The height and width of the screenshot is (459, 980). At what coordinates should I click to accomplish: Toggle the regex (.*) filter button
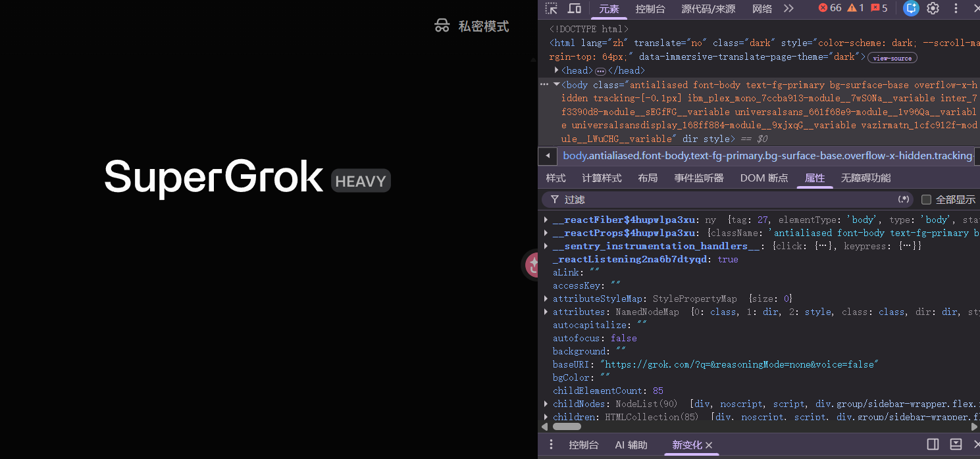click(904, 199)
